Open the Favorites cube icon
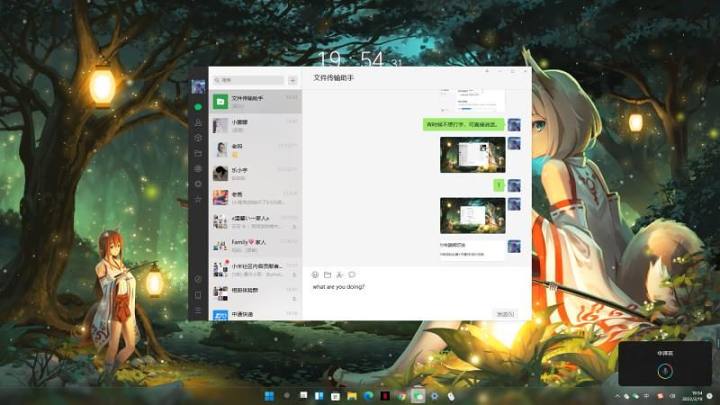The image size is (720, 405). tap(198, 138)
